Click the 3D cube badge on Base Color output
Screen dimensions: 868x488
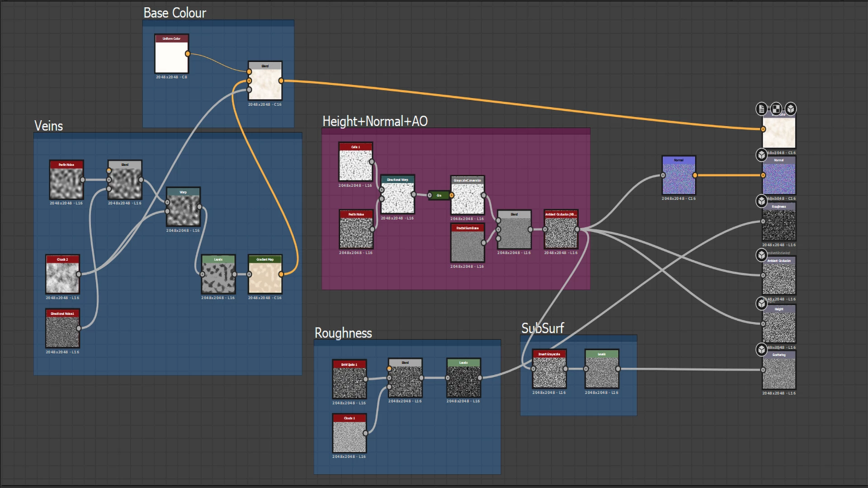791,109
